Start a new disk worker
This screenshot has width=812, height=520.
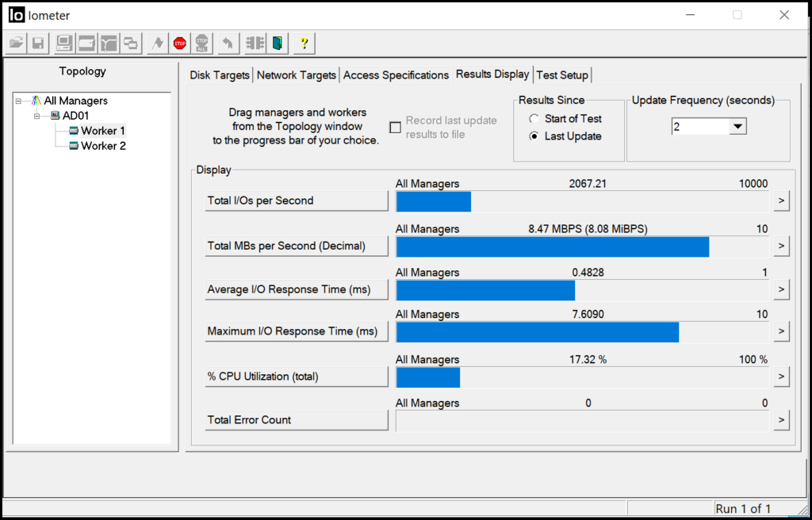[x=85, y=43]
